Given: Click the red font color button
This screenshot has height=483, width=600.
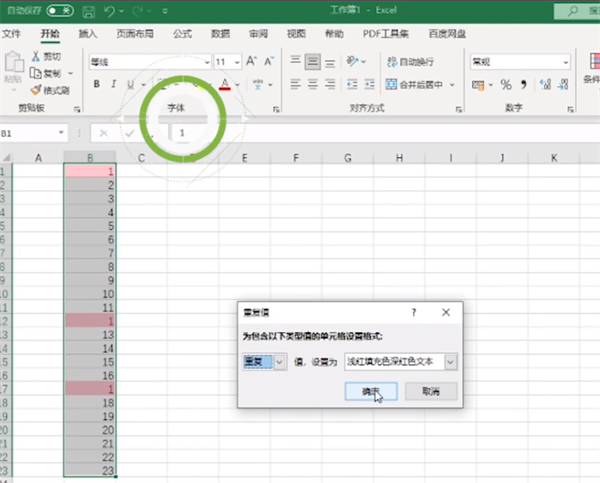Looking at the screenshot, I should [x=225, y=84].
